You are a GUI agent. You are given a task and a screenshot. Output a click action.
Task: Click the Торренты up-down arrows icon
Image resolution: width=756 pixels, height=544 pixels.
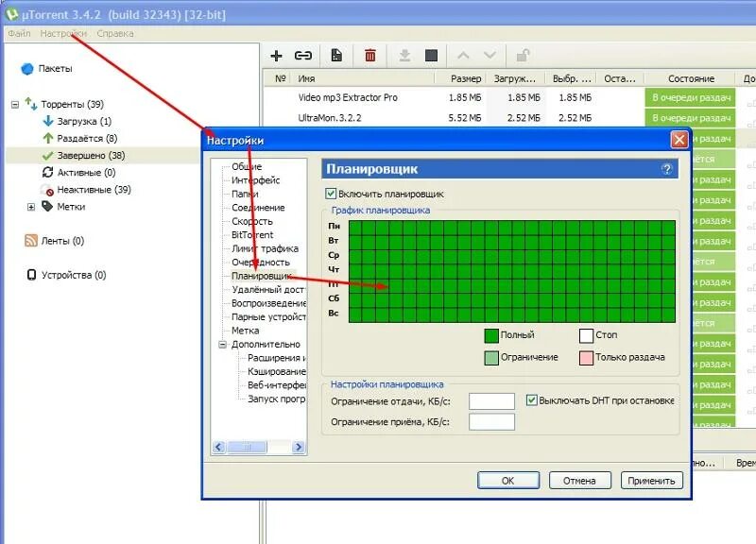pos(31,104)
